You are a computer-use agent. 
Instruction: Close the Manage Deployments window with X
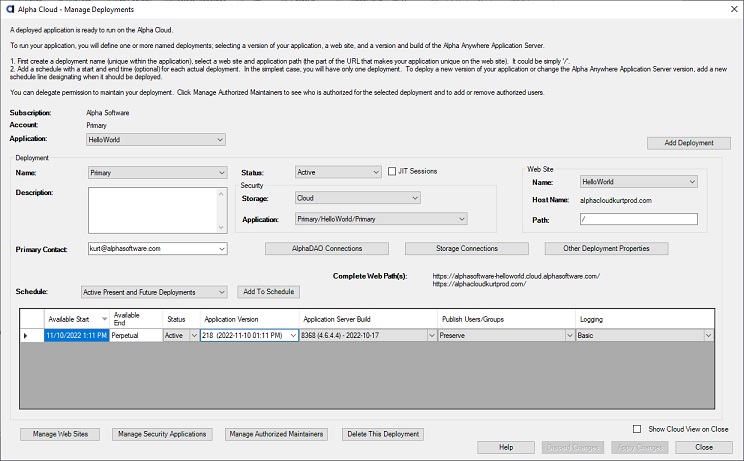pyautogui.click(x=734, y=9)
